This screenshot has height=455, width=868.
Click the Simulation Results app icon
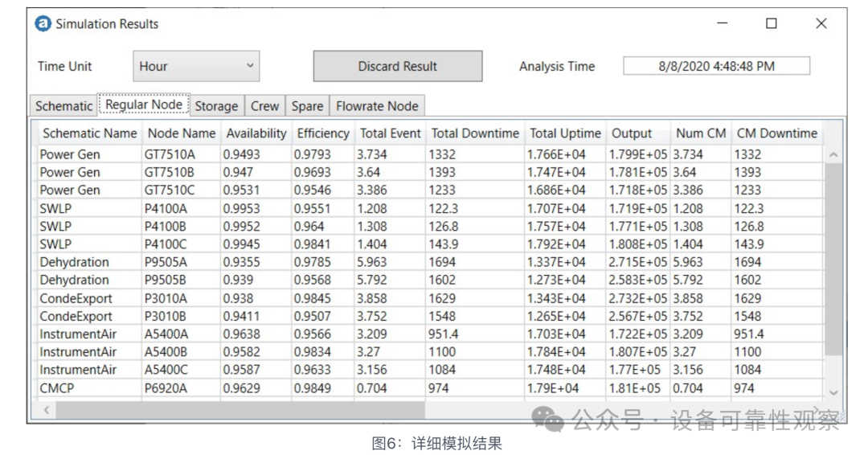(x=43, y=24)
